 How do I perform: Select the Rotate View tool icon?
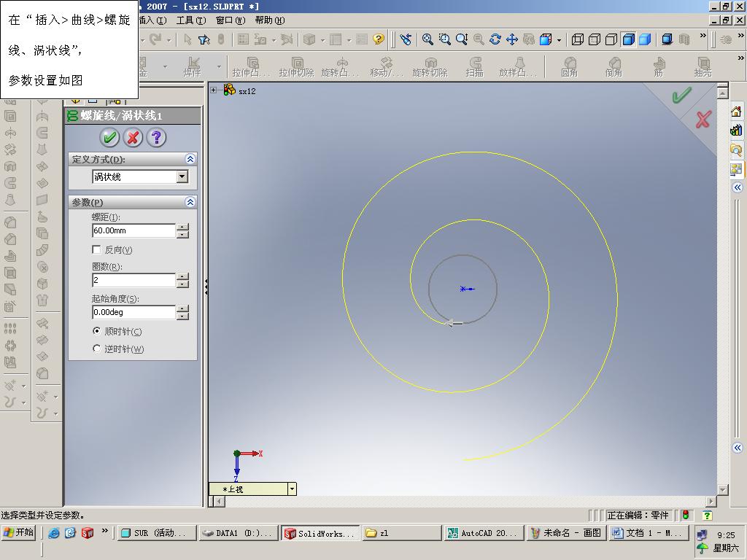(x=495, y=39)
